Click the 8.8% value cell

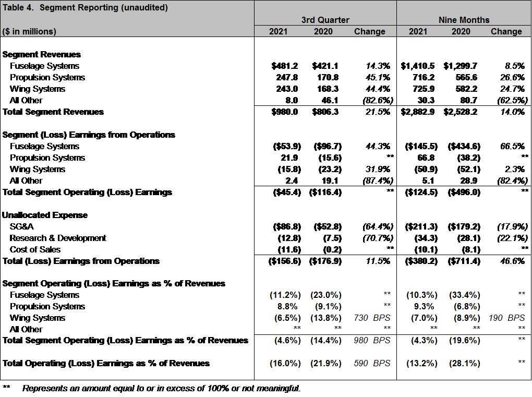291,306
